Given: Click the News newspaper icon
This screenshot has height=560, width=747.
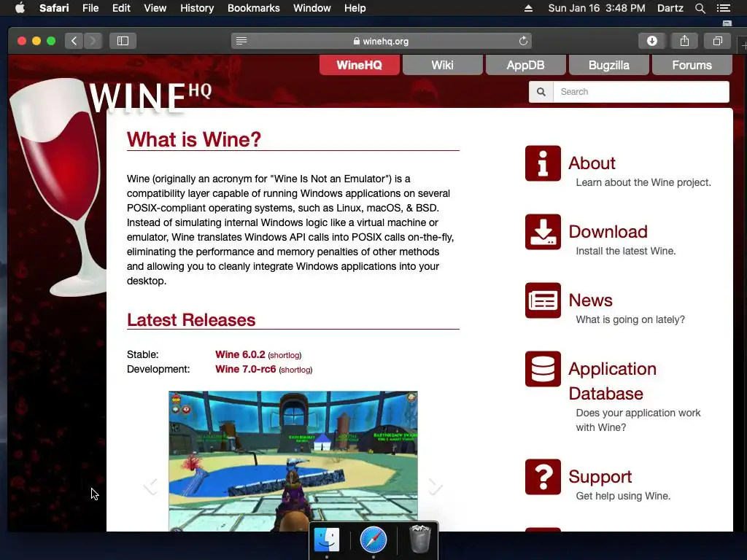Looking at the screenshot, I should pyautogui.click(x=543, y=300).
